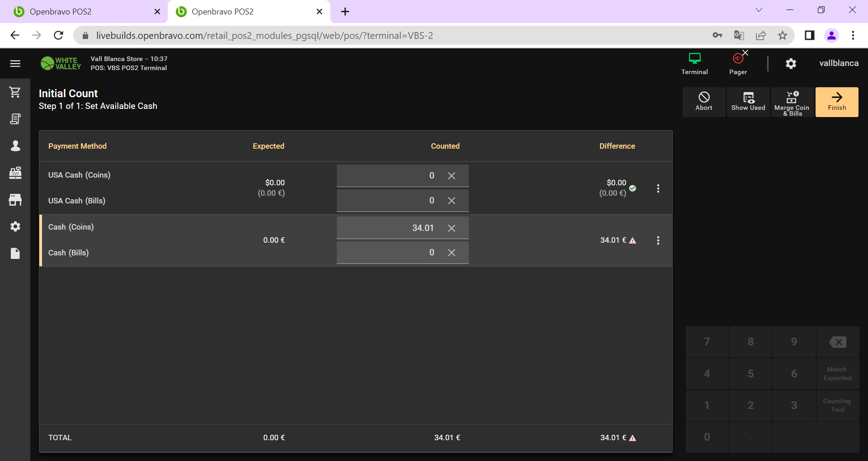Open the customer sidebar icon
The height and width of the screenshot is (461, 868).
tap(15, 146)
